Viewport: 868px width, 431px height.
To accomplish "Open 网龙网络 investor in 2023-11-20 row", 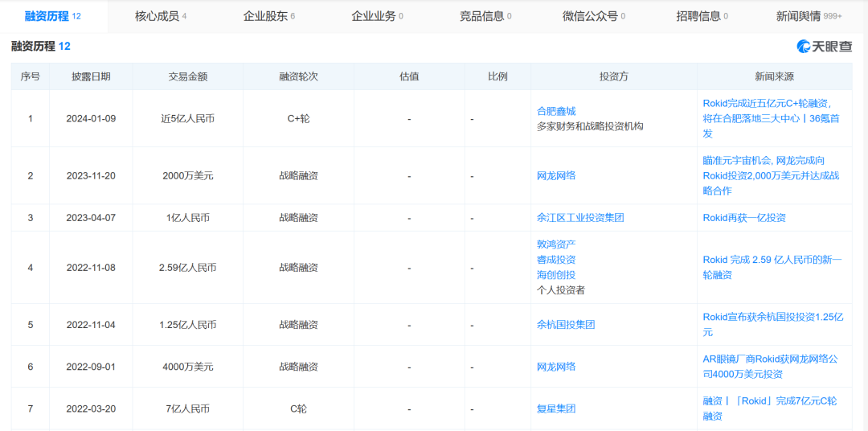I will tap(556, 175).
